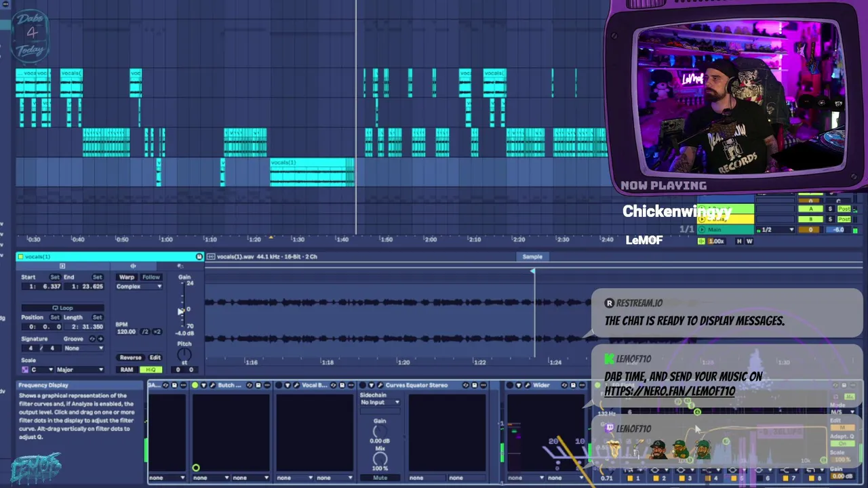The height and width of the screenshot is (488, 868).
Task: Open the envelopes tab icon in clip view
Action: point(180,266)
